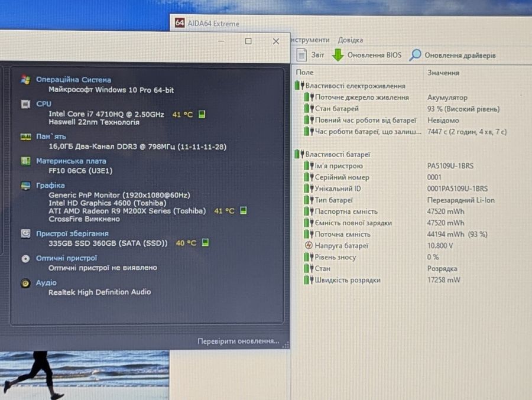Click the Значення column header

(443, 73)
